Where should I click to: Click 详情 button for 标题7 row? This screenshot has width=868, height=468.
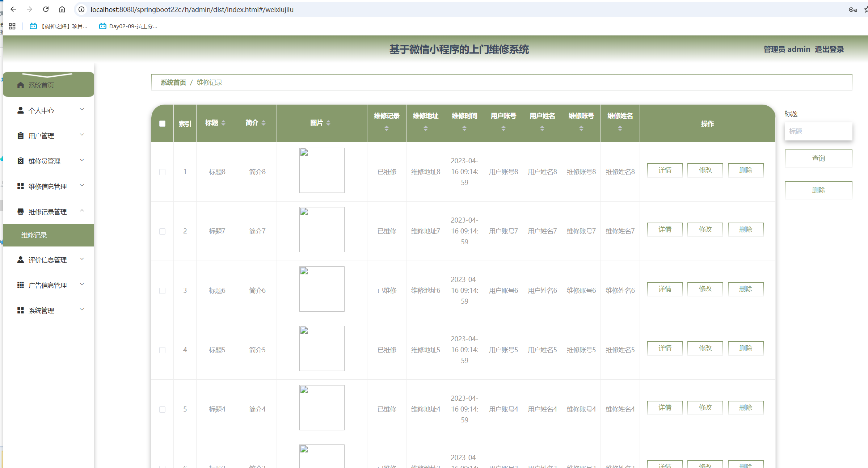(665, 229)
